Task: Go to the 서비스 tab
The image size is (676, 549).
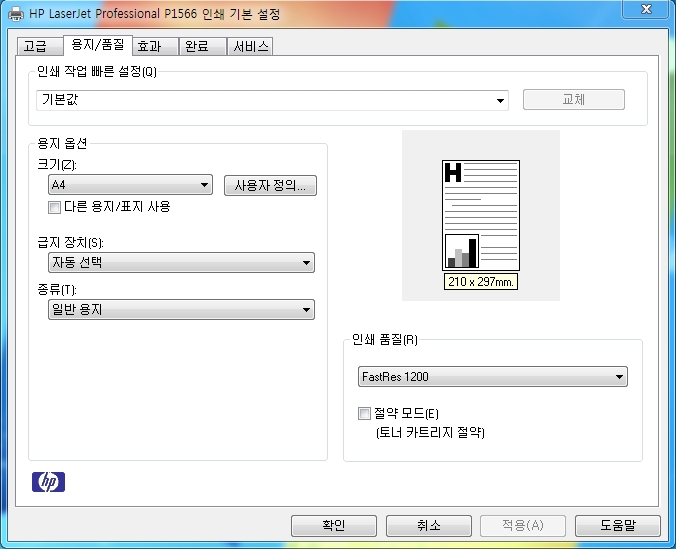Action: pos(250,46)
